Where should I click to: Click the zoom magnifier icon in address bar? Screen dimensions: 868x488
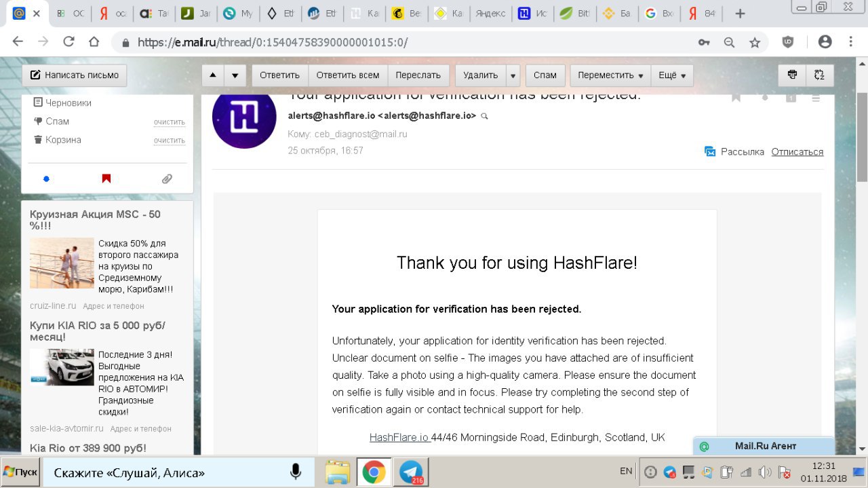729,42
